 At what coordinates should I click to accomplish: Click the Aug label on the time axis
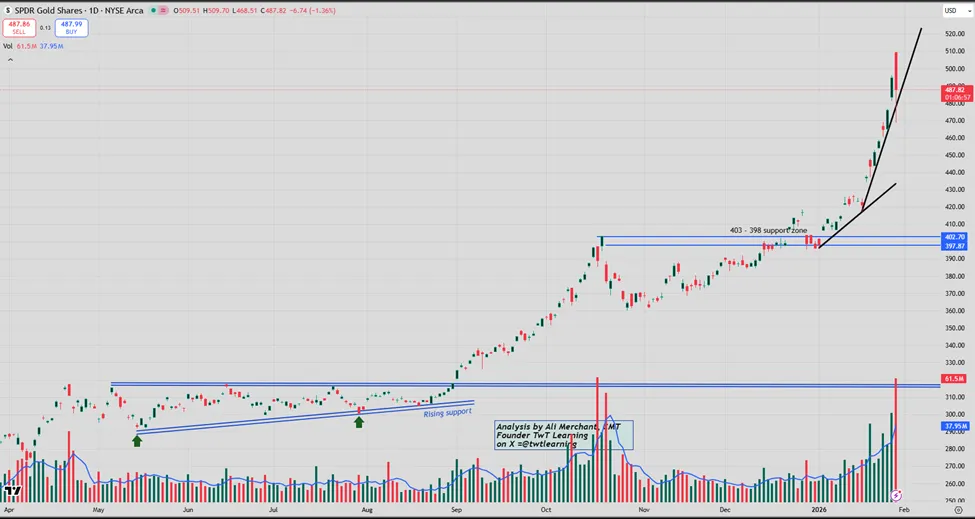click(x=367, y=509)
